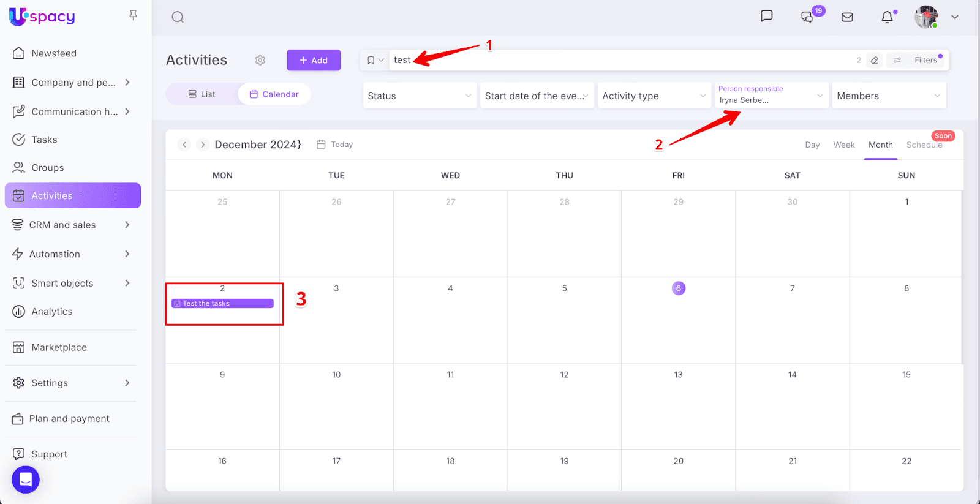Clear filters with the eraser icon
This screenshot has width=980, height=504.
click(875, 60)
